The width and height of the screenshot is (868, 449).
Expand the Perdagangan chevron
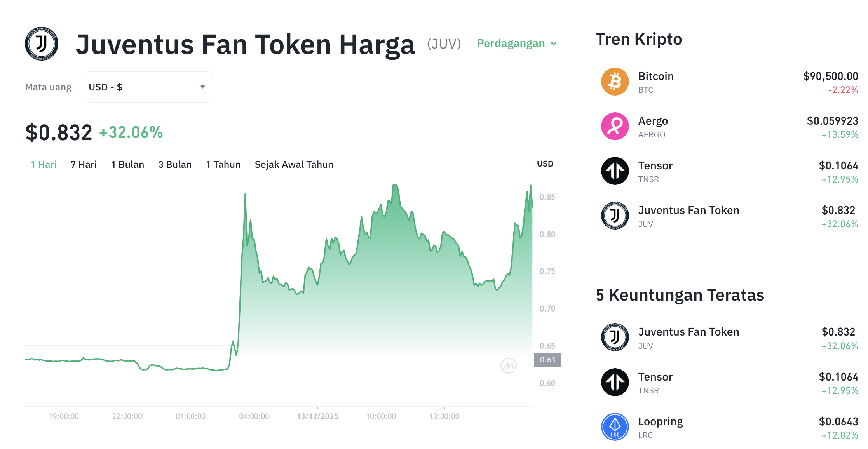tap(554, 44)
